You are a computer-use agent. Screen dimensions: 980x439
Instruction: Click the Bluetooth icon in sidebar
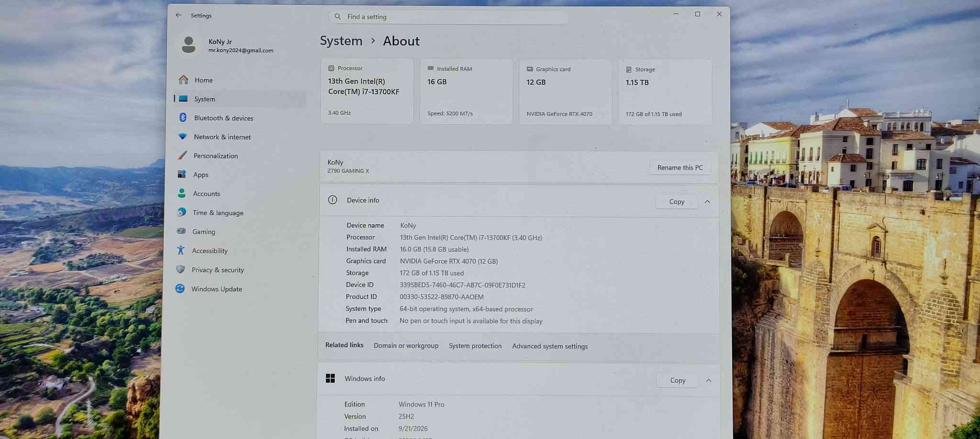pyautogui.click(x=183, y=118)
